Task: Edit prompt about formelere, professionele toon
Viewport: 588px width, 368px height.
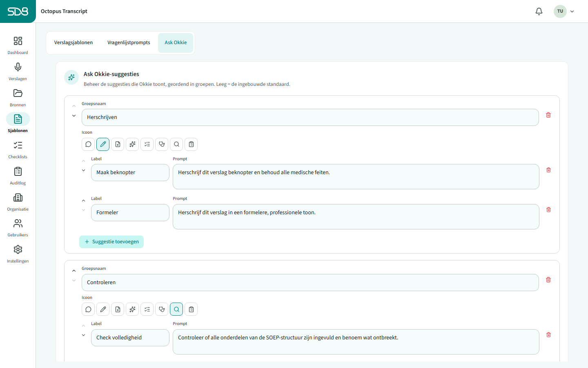Action: click(x=356, y=217)
